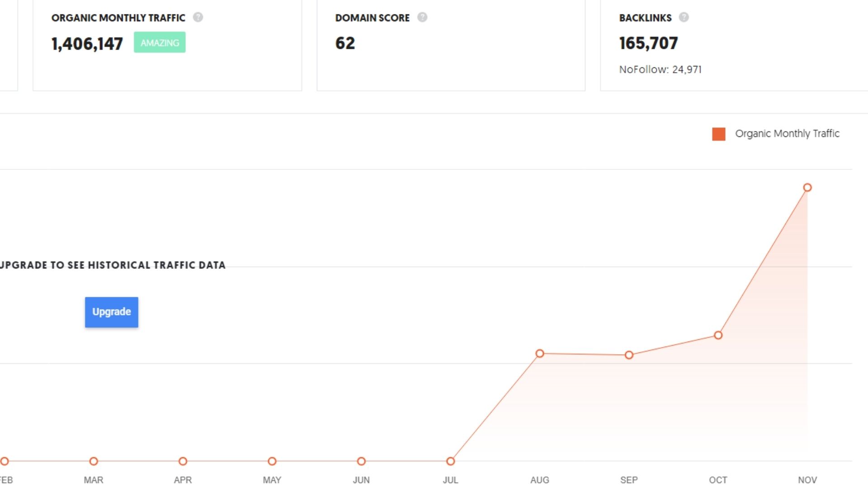Click the blue Upgrade button
Image resolution: width=868 pixels, height=488 pixels.
pos(112,312)
